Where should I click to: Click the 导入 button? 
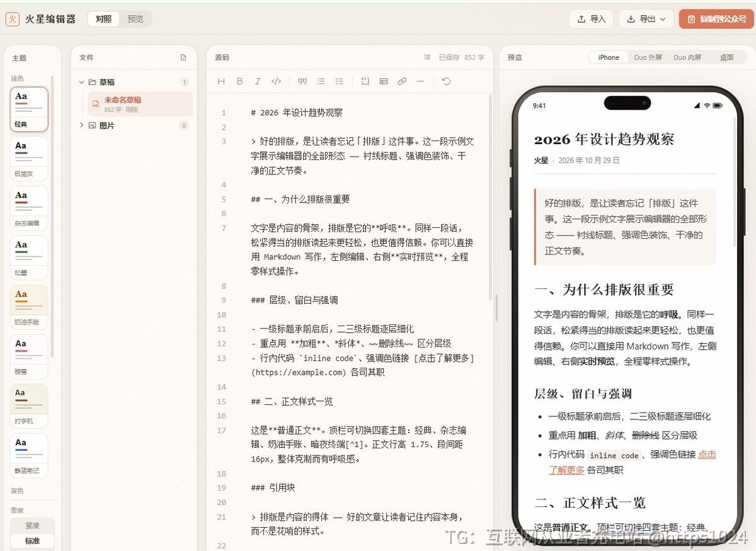tap(591, 19)
